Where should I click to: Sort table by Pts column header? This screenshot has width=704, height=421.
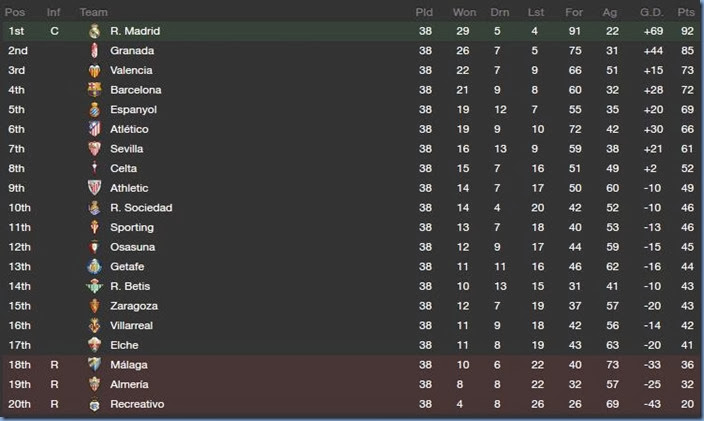click(685, 12)
